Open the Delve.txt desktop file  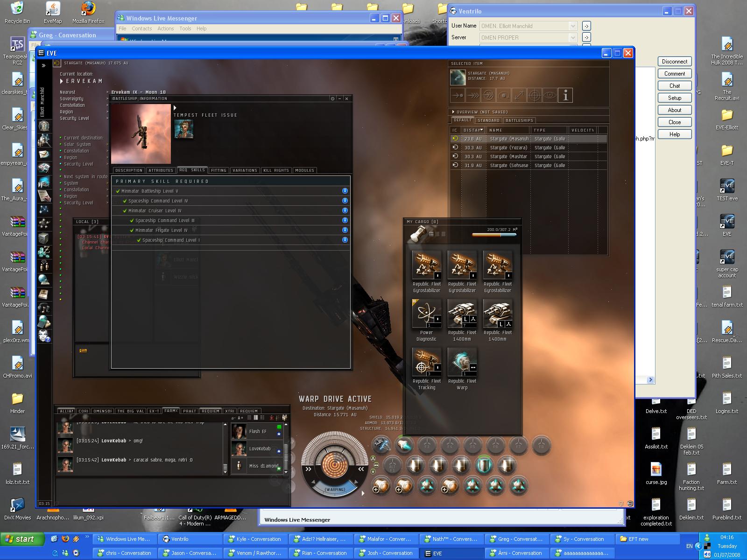point(656,405)
